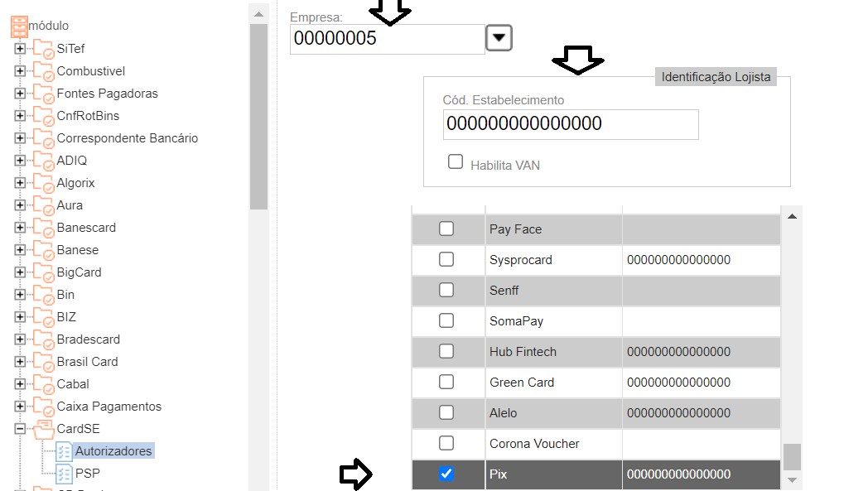868x491 pixels.
Task: Expand the Banescard tree node
Action: 20,228
